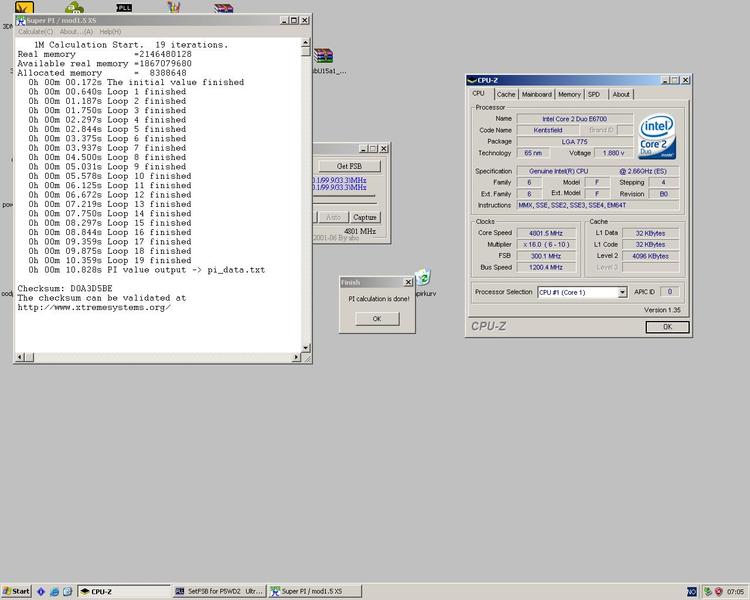Expand the Processor Selection dropdown
This screenshot has width=750, height=600.
[622, 292]
